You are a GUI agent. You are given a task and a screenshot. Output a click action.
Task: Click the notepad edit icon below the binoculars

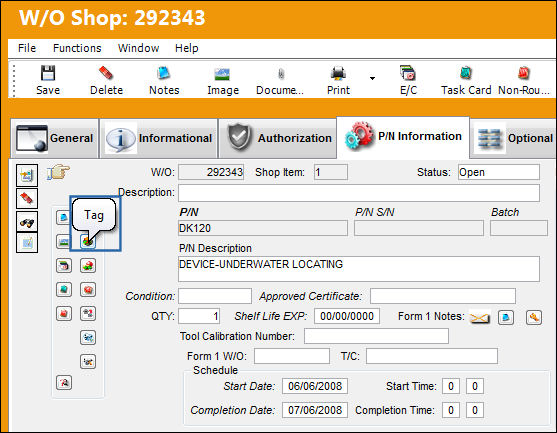(27, 243)
